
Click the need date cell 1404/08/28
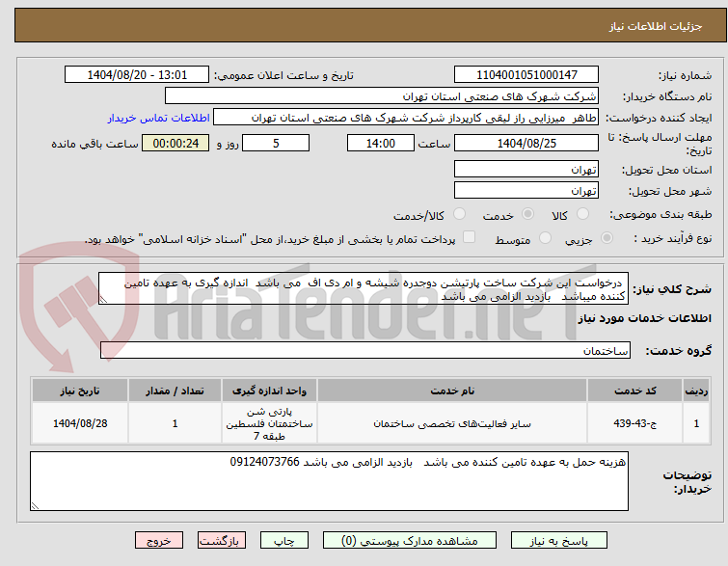click(80, 423)
